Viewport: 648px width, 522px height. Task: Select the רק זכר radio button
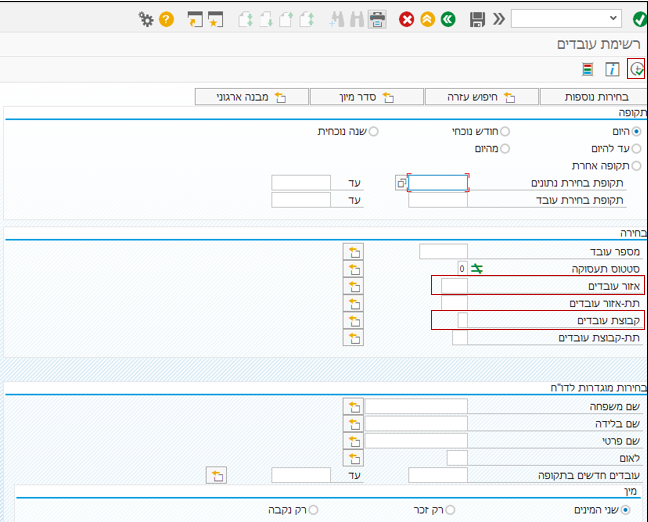(x=450, y=510)
